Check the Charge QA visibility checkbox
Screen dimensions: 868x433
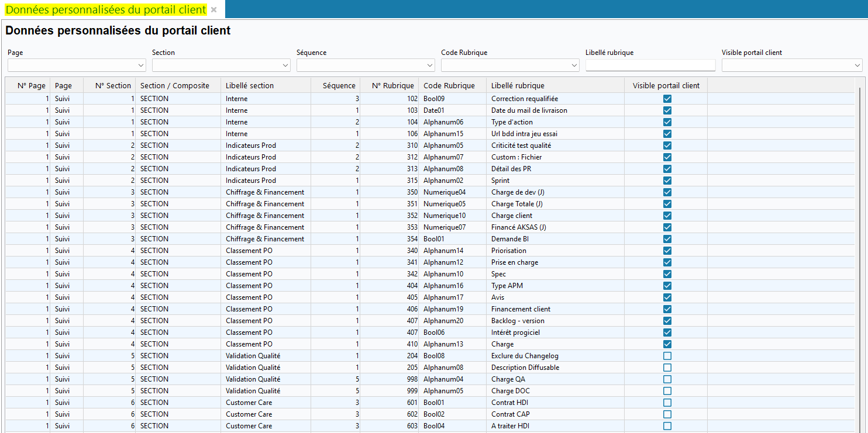tap(667, 379)
